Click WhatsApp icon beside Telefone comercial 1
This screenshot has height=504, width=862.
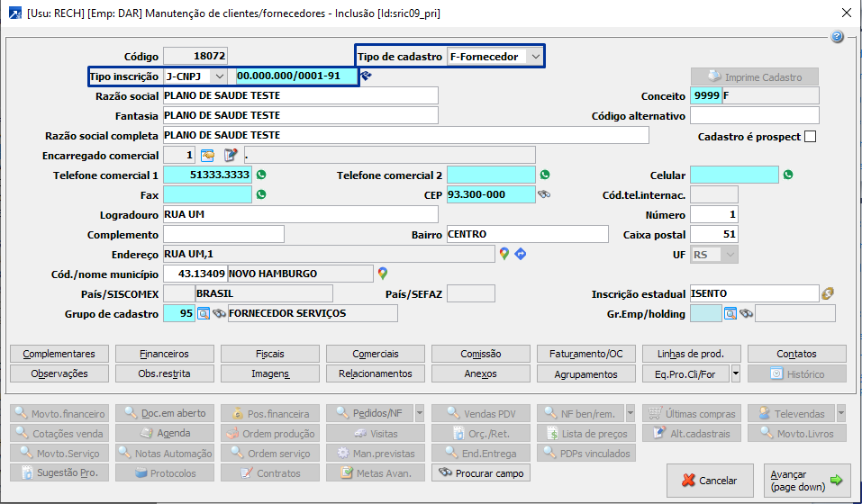[262, 175]
